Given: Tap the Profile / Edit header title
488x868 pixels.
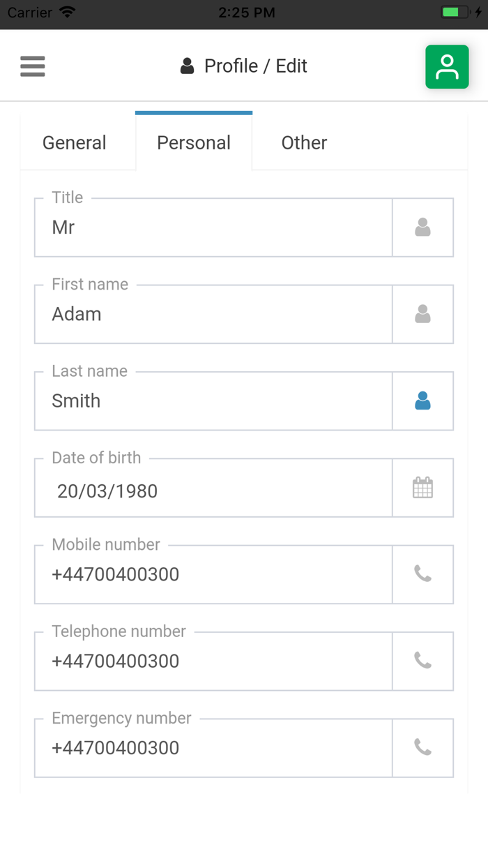Looking at the screenshot, I should pyautogui.click(x=244, y=66).
